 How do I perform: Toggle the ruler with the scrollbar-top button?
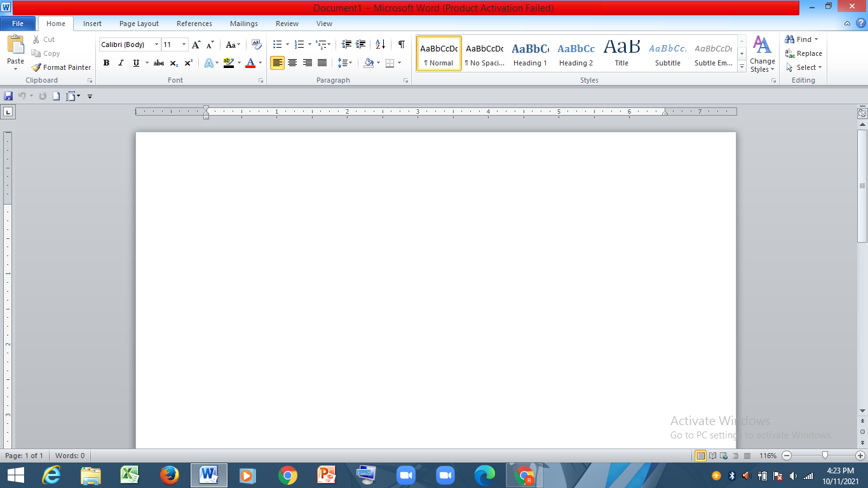(862, 113)
